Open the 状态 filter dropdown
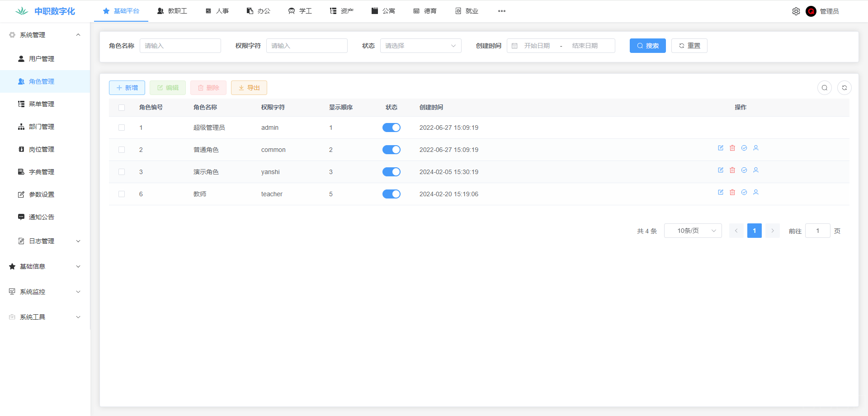868x416 pixels. tap(420, 46)
